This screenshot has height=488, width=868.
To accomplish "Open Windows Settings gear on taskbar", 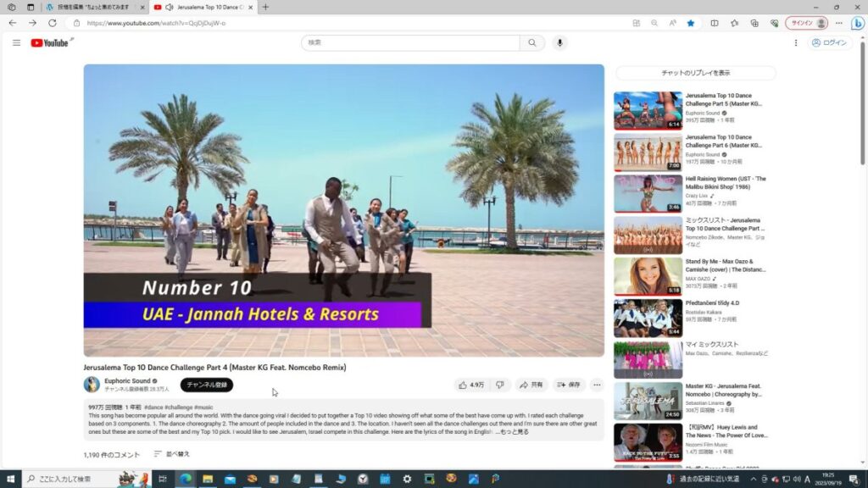I will pos(407,479).
